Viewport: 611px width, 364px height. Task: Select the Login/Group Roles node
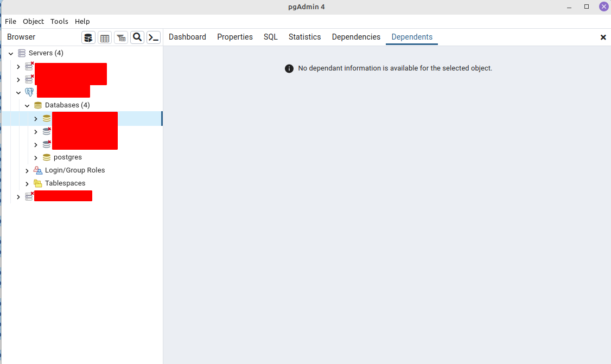[74, 170]
